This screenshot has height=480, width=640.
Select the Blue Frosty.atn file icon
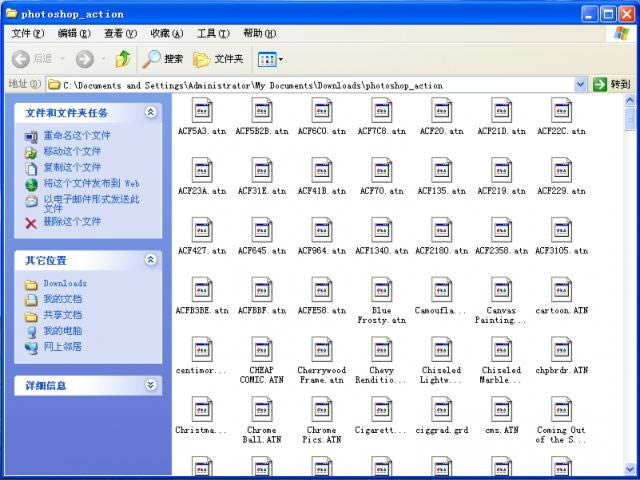click(x=382, y=289)
